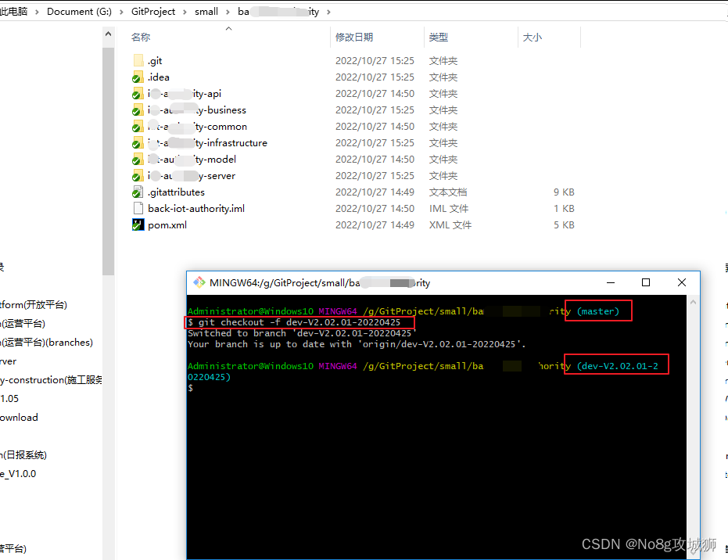Open y-construction(施工服务 item in navigation pane
This screenshot has width=728, height=560.
click(51, 380)
